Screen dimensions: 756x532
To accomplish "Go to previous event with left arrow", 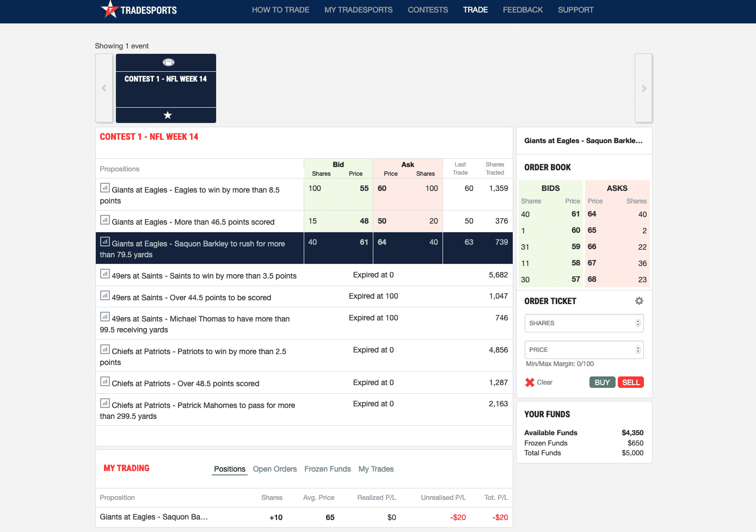I will pos(104,88).
